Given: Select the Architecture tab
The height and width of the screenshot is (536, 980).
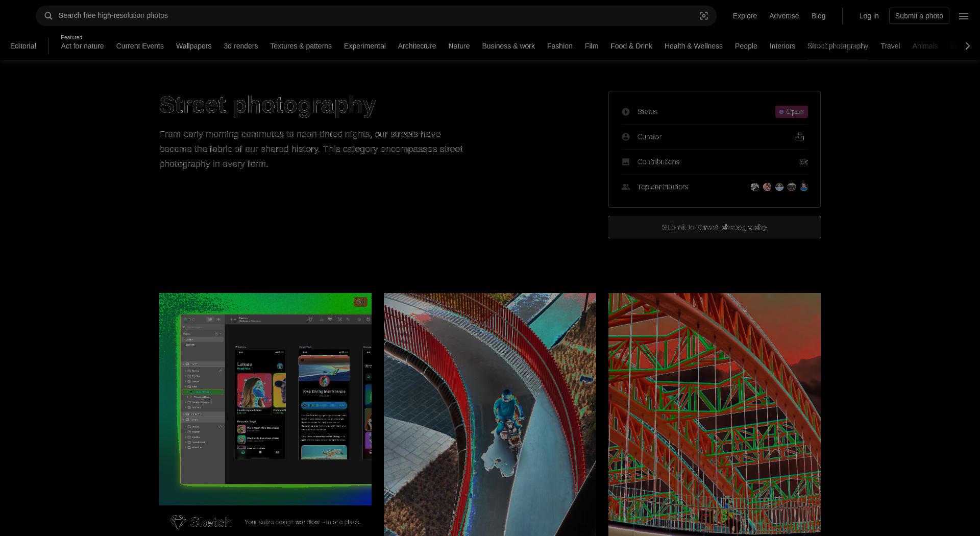Looking at the screenshot, I should click(417, 46).
